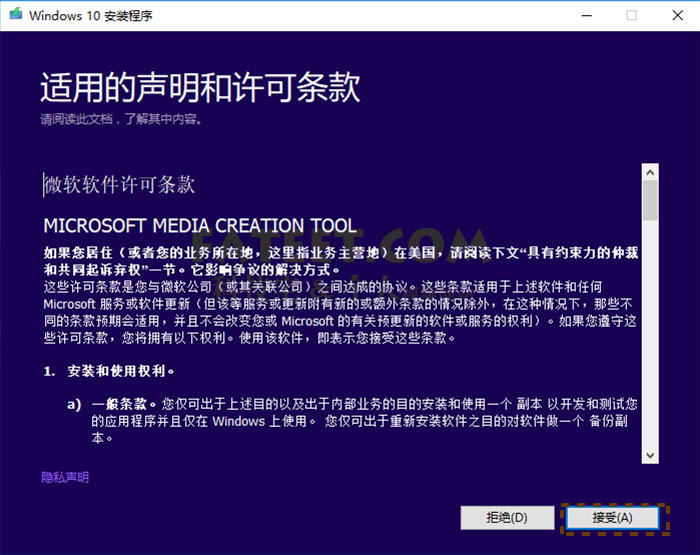Screen dimensions: 700x555
Task: Minimize the Windows 10 安装程序 window
Action: coord(583,15)
